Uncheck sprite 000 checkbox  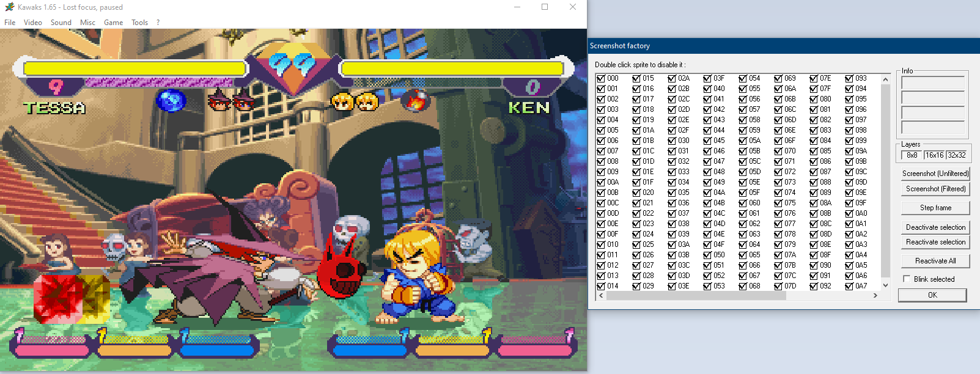601,78
